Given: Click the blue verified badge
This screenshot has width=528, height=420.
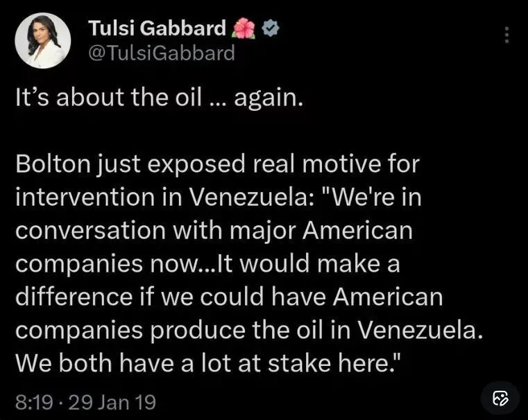Looking at the screenshot, I should pos(274,28).
